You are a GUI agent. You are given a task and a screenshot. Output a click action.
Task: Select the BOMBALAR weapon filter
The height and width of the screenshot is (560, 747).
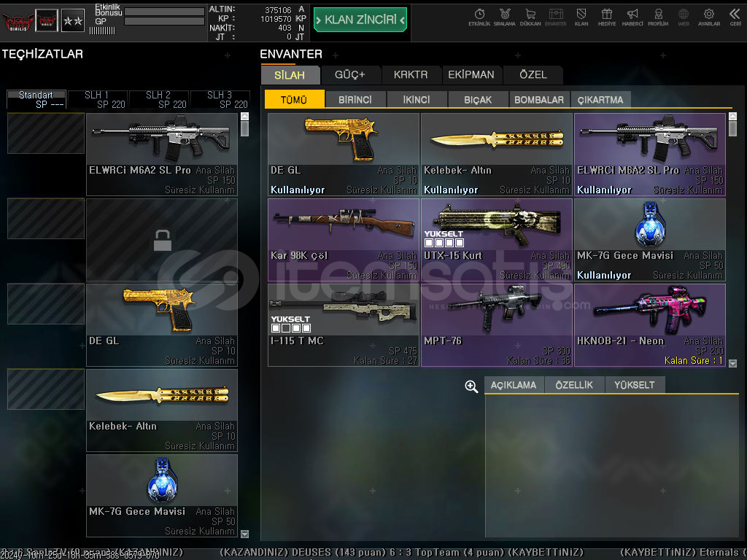539,99
